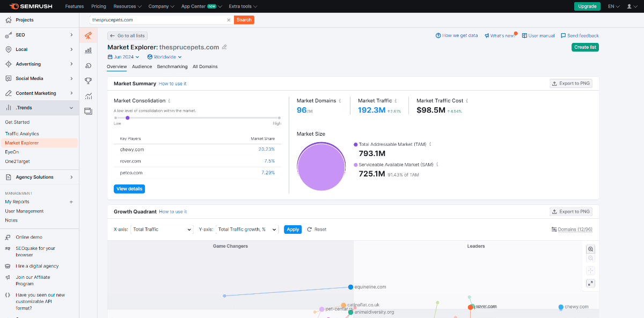Expand the Social Media sidebar section
The height and width of the screenshot is (318, 644).
click(x=39, y=78)
